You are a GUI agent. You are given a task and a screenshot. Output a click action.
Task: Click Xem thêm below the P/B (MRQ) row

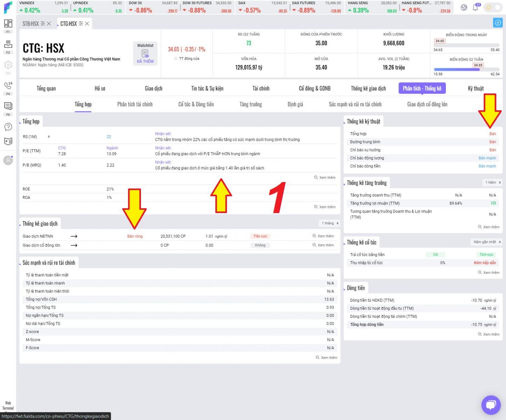[x=325, y=177]
